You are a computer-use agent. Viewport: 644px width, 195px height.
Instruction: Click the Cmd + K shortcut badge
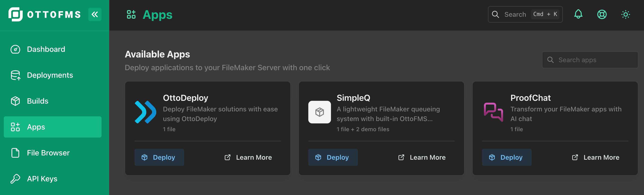(545, 14)
